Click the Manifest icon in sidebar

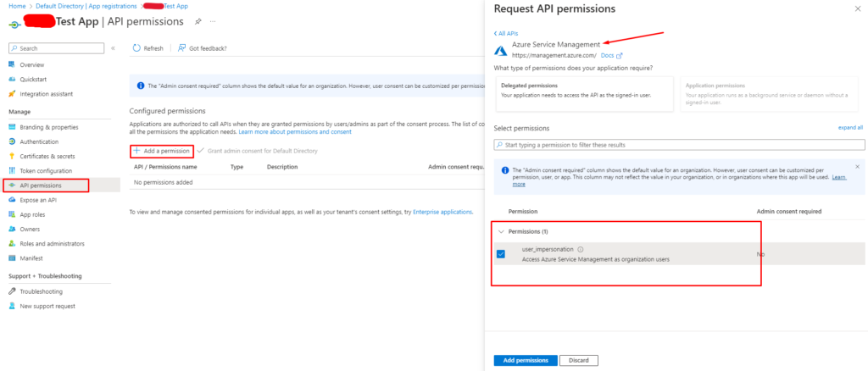12,258
